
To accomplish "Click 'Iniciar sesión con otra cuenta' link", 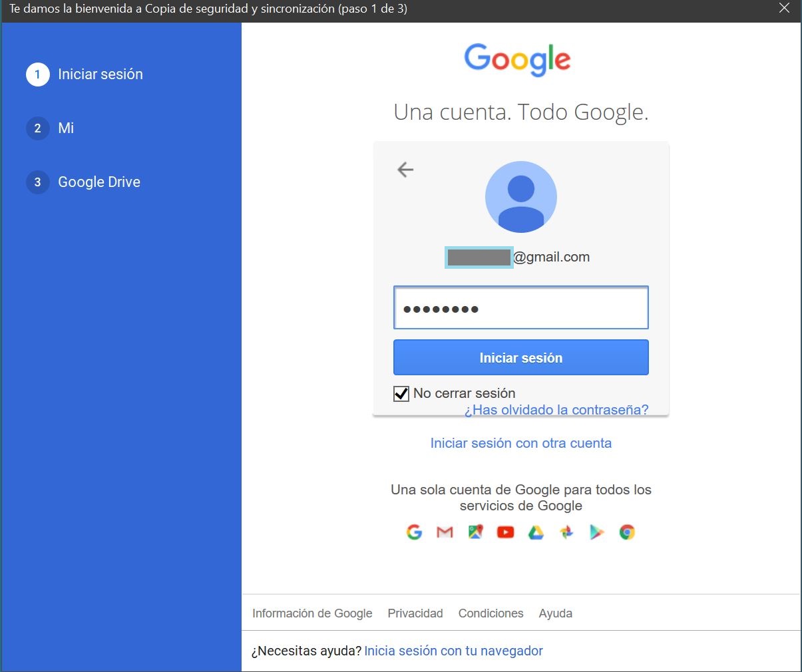I will (x=521, y=443).
